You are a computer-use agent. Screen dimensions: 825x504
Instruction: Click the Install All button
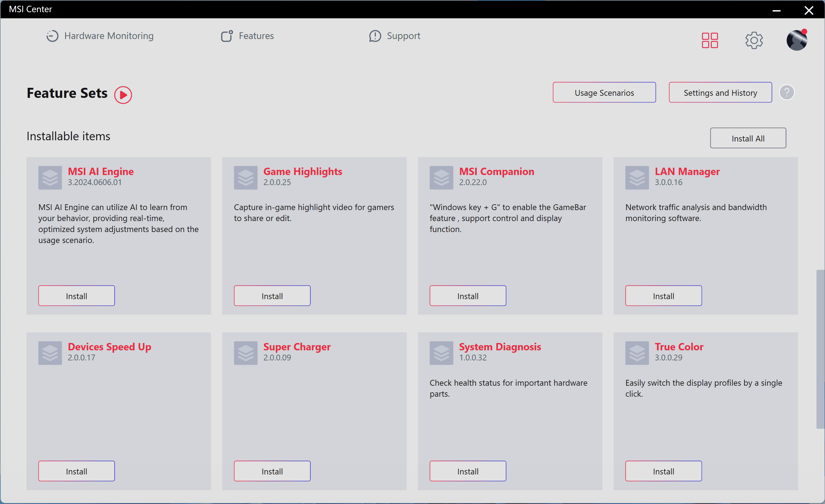[748, 138]
